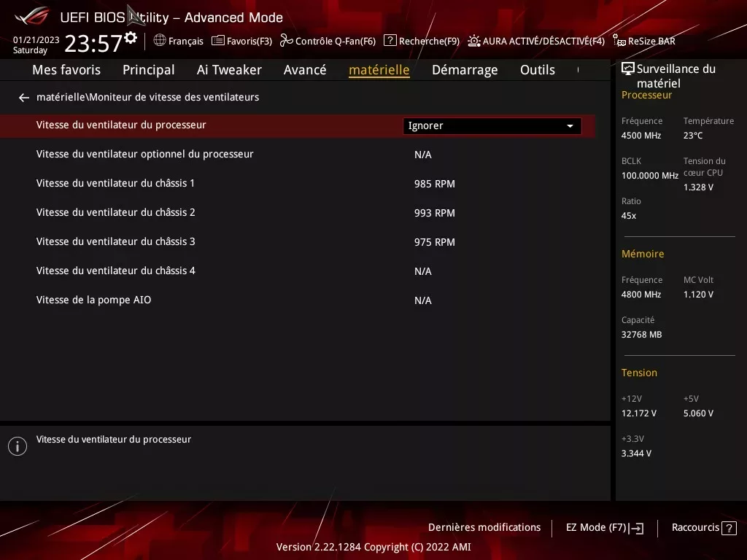Image resolution: width=747 pixels, height=560 pixels.
Task: Switch to the Ai Tweaker tab
Action: [229, 69]
